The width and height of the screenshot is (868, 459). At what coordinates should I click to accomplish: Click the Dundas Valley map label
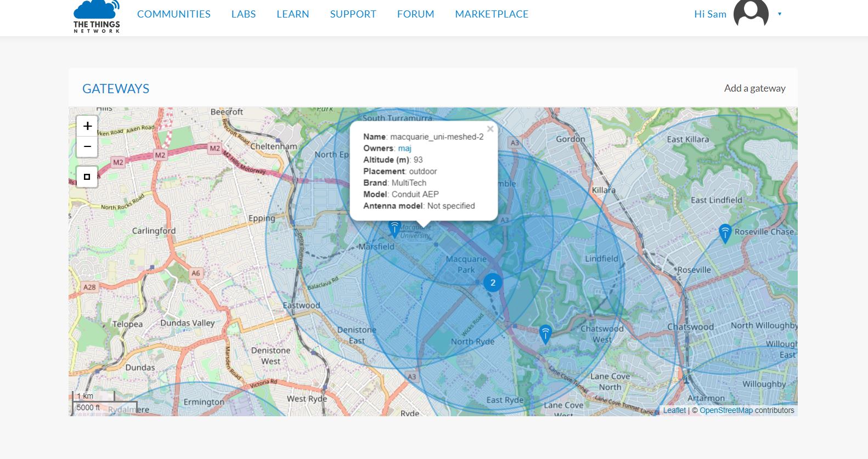188,323
